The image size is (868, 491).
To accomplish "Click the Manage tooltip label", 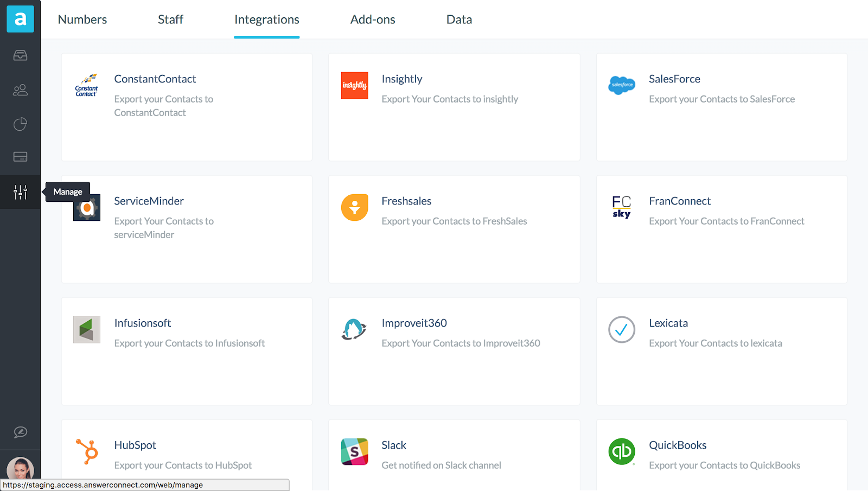I will coord(68,192).
